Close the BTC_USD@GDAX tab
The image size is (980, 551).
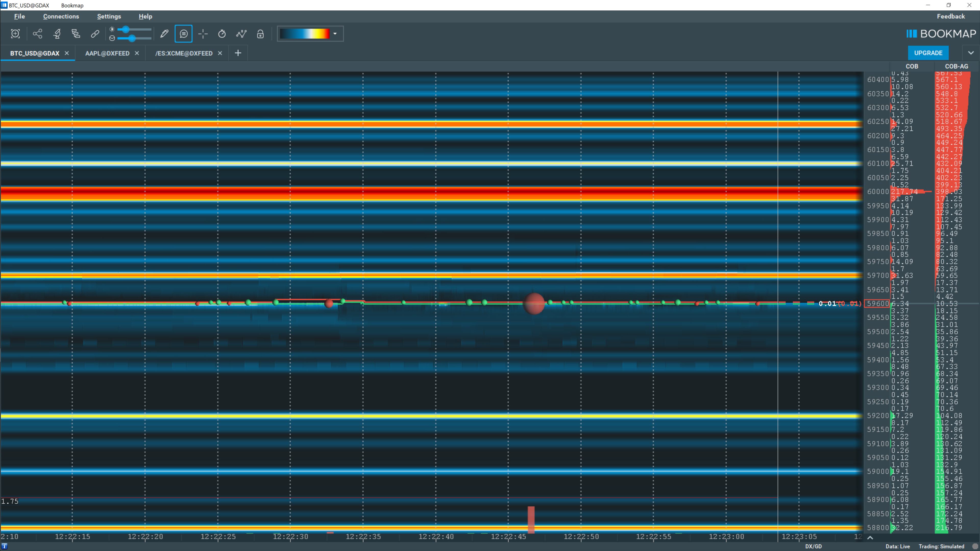click(x=67, y=53)
